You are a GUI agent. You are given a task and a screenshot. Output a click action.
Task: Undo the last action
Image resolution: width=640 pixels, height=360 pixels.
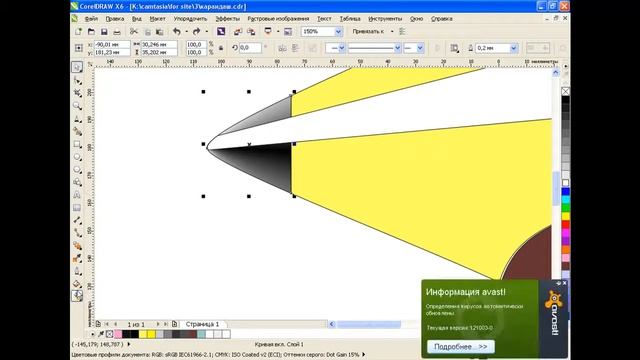click(177, 31)
